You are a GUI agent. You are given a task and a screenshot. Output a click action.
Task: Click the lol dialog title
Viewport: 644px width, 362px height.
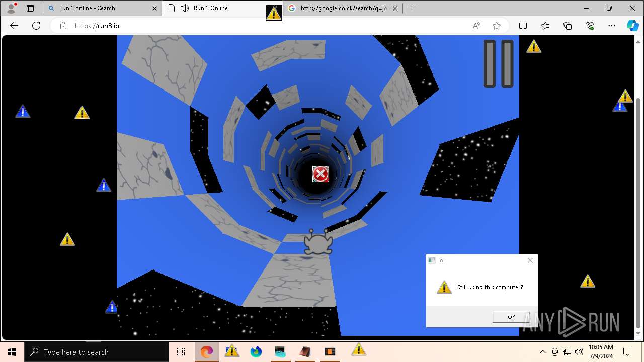tap(441, 260)
